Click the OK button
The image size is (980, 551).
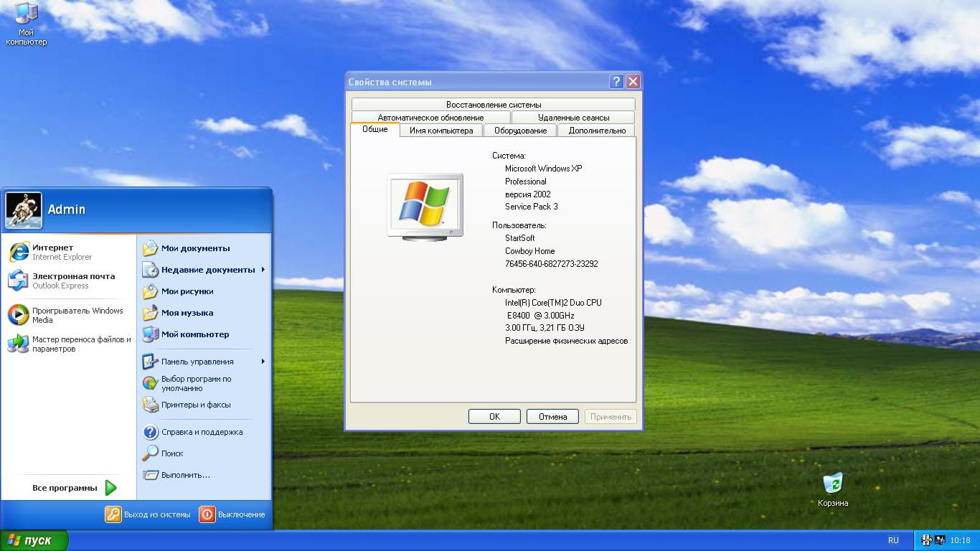tap(494, 416)
